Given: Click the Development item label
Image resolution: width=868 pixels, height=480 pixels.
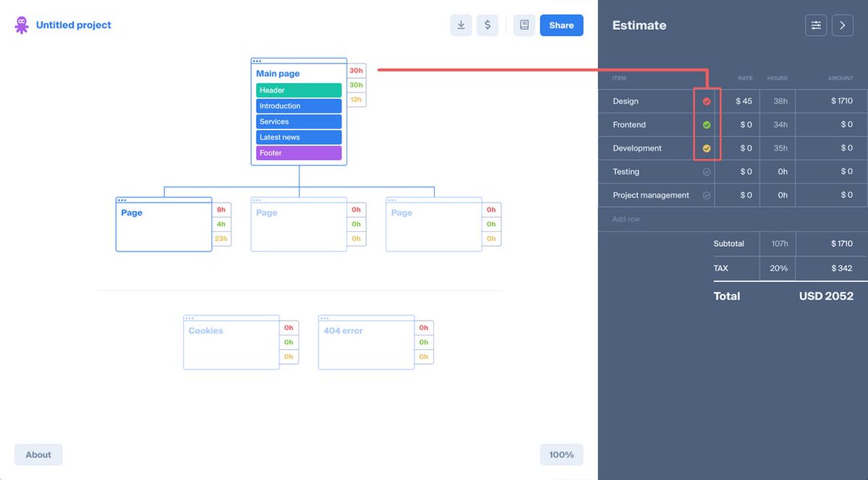Looking at the screenshot, I should [x=637, y=148].
